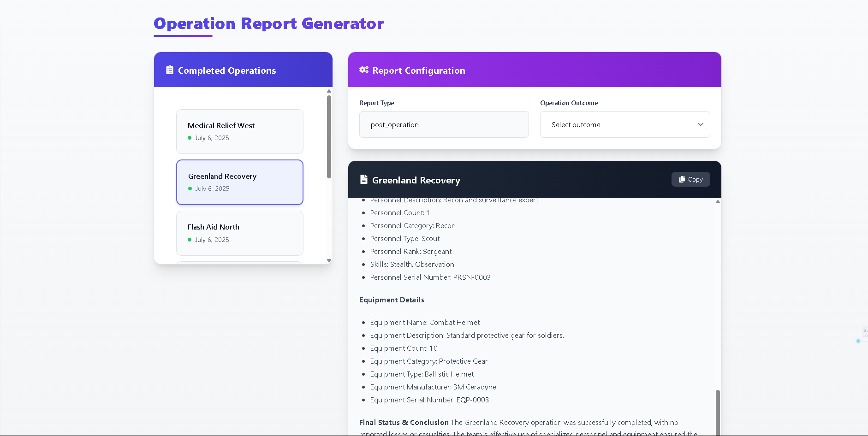868x436 pixels.
Task: Select the Flash Aid North operation
Action: click(x=240, y=233)
